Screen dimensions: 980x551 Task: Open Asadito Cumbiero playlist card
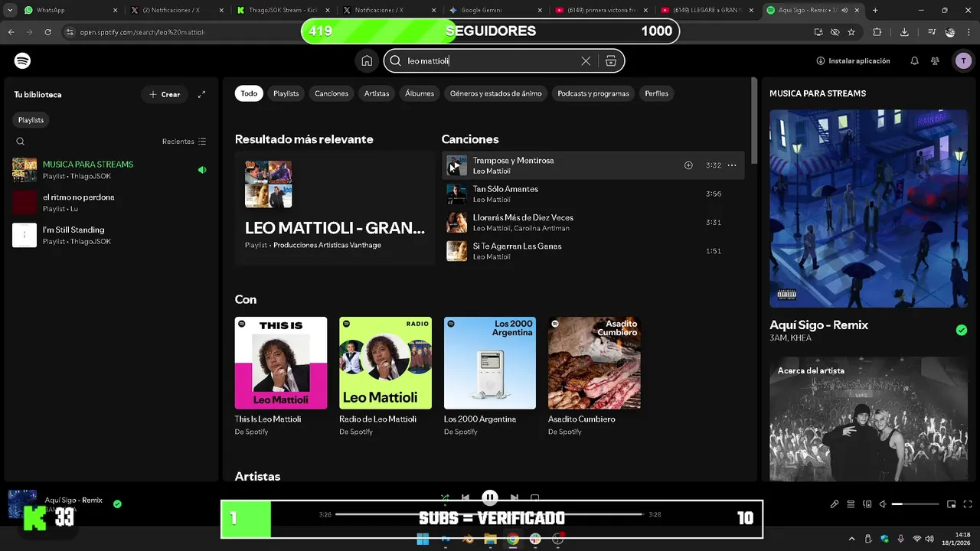pyautogui.click(x=594, y=377)
